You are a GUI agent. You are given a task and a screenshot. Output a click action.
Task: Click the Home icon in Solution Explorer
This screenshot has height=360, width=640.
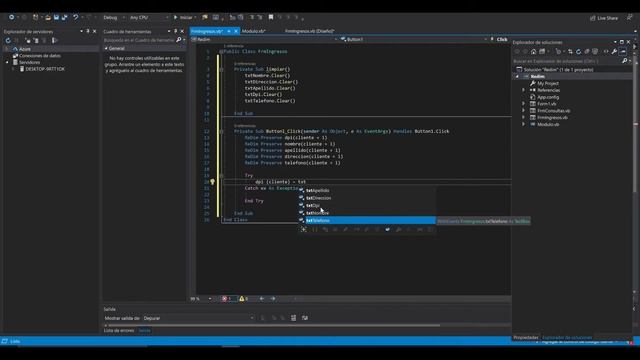(533, 52)
